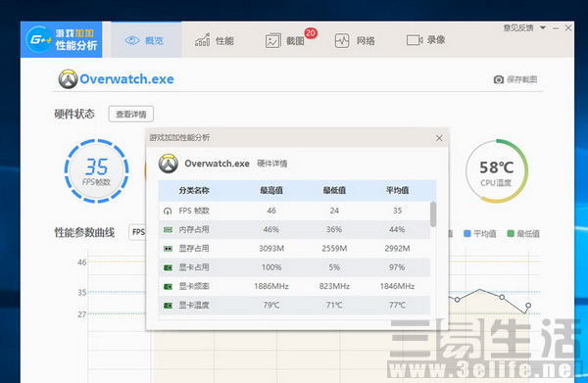Click the 分类名称 column header
The height and width of the screenshot is (383, 588).
pos(194,190)
